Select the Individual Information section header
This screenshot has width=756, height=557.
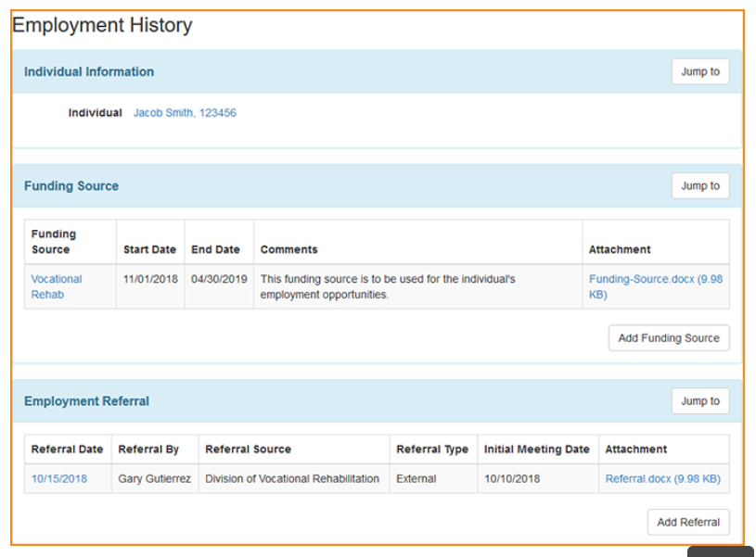[89, 71]
